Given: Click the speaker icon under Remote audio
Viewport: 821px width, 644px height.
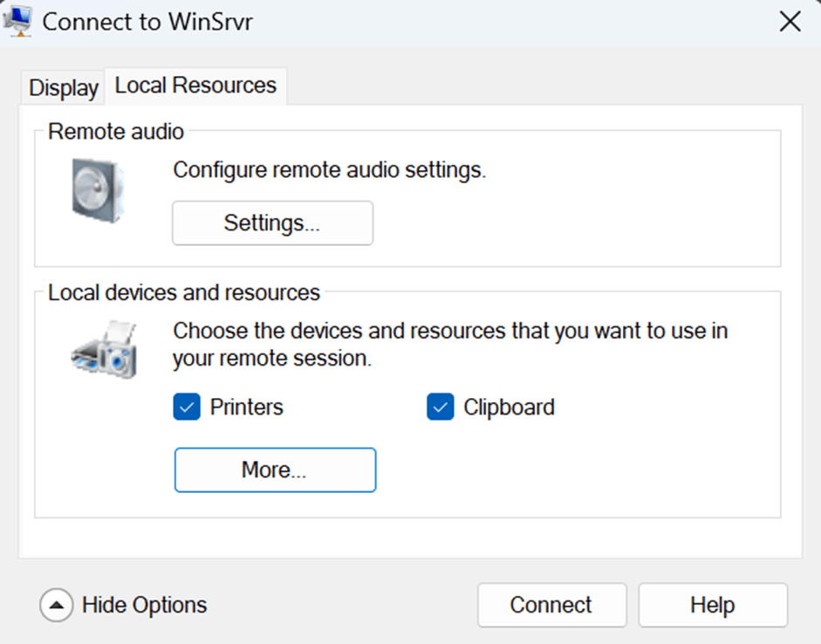Looking at the screenshot, I should [x=98, y=190].
